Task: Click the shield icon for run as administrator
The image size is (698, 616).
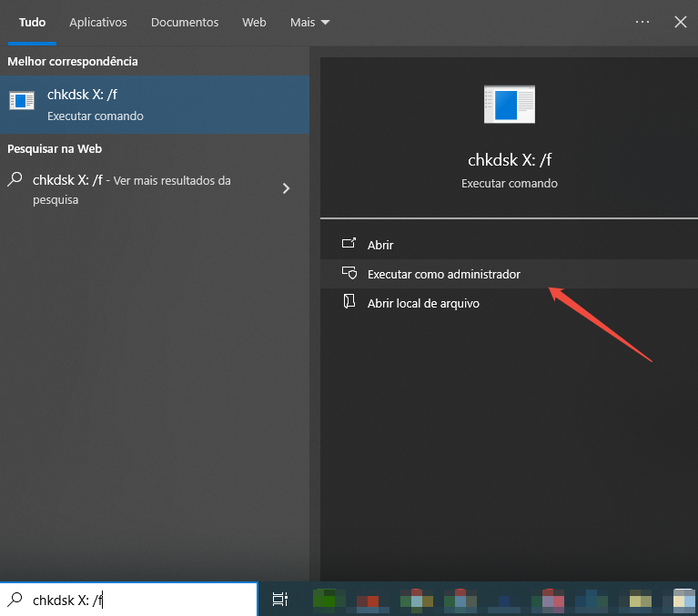Action: [x=349, y=273]
